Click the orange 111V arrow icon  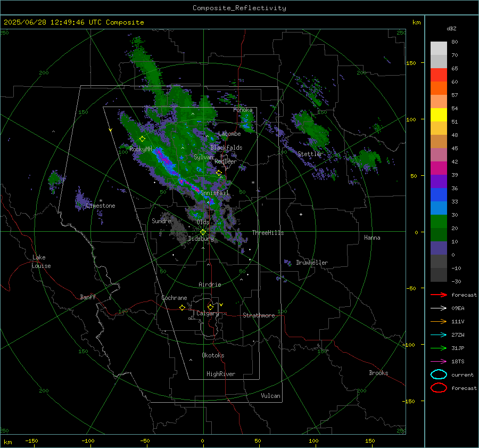point(439,321)
